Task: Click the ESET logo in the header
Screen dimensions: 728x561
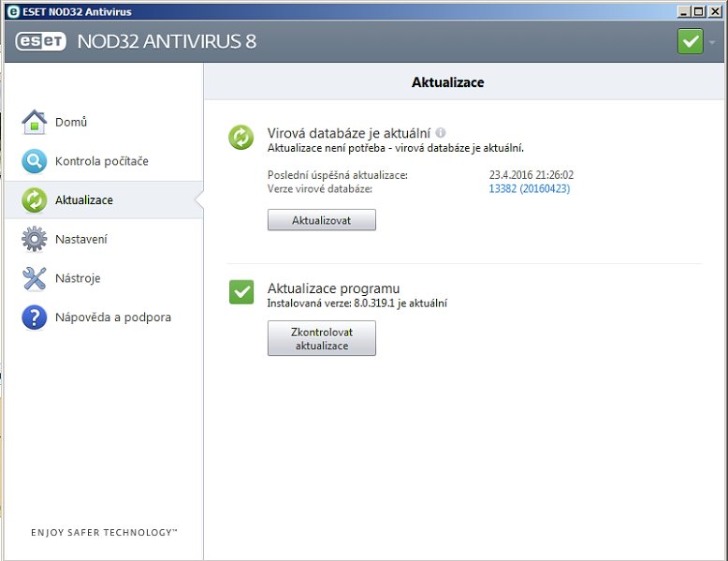Action: tap(41, 41)
